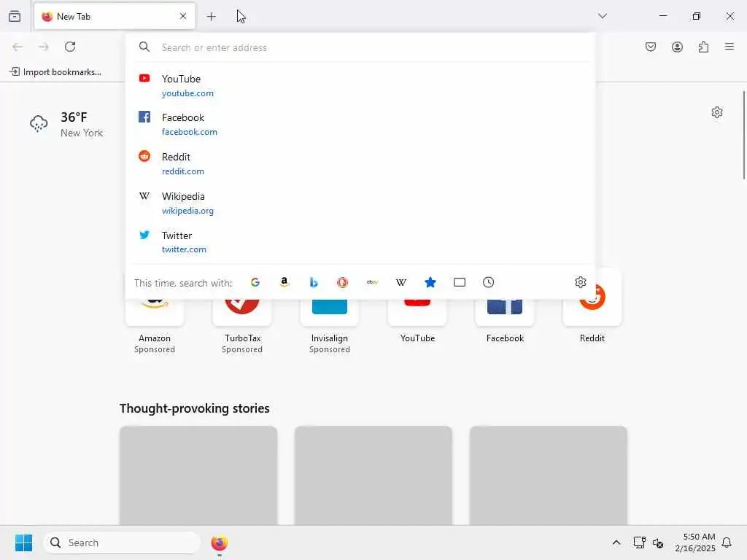
Task: Search bookmarks with the star icon
Action: [x=430, y=282]
